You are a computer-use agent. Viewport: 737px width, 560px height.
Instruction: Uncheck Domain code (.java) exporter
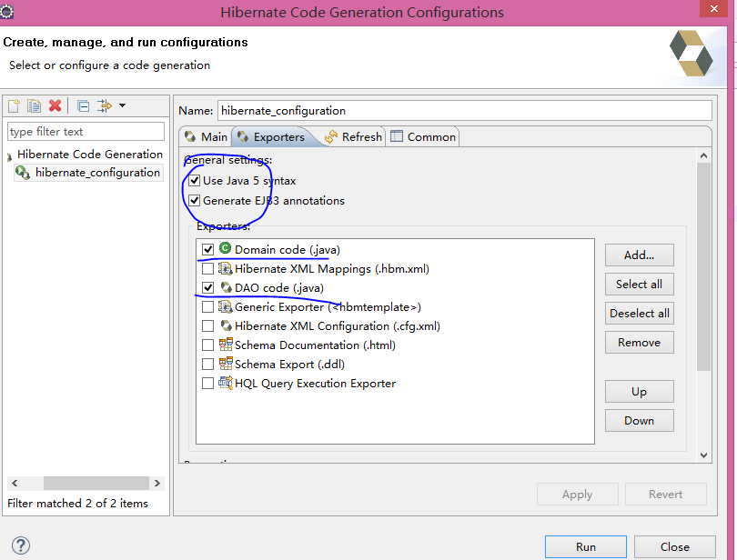click(x=207, y=249)
